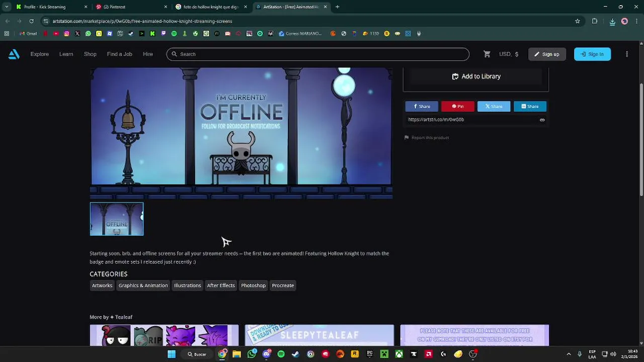
Task: Click the ArtStation logo
Action: 14,54
